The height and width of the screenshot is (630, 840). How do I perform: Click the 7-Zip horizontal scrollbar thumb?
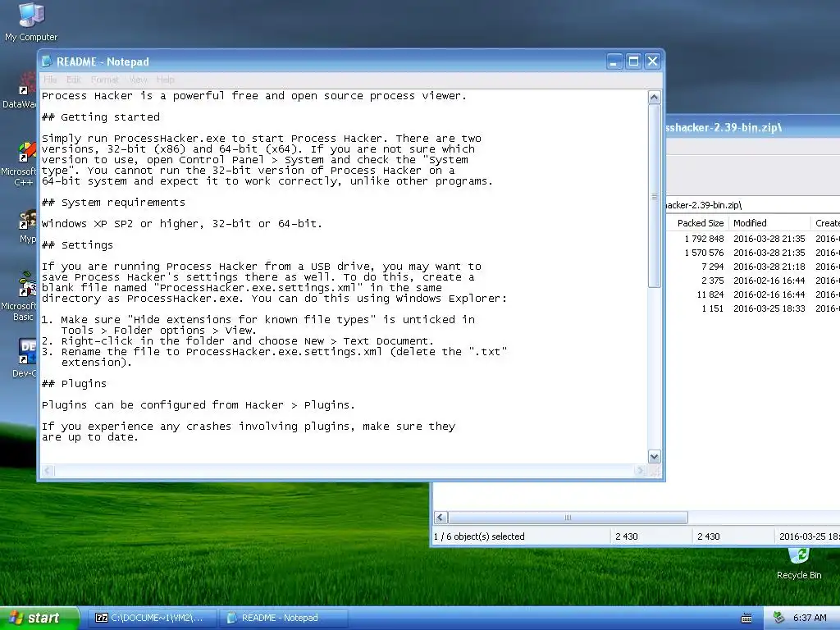click(568, 518)
